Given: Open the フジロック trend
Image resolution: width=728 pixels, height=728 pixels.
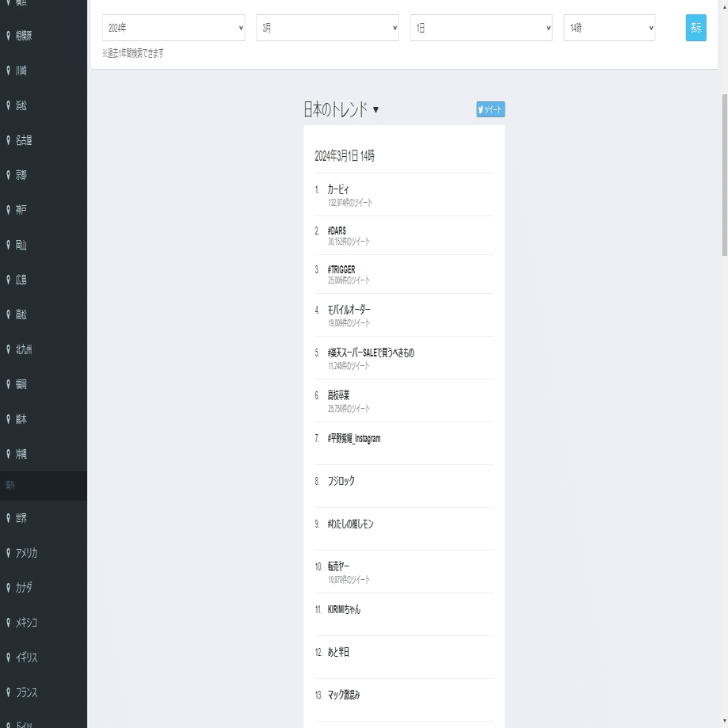Looking at the screenshot, I should 341,481.
